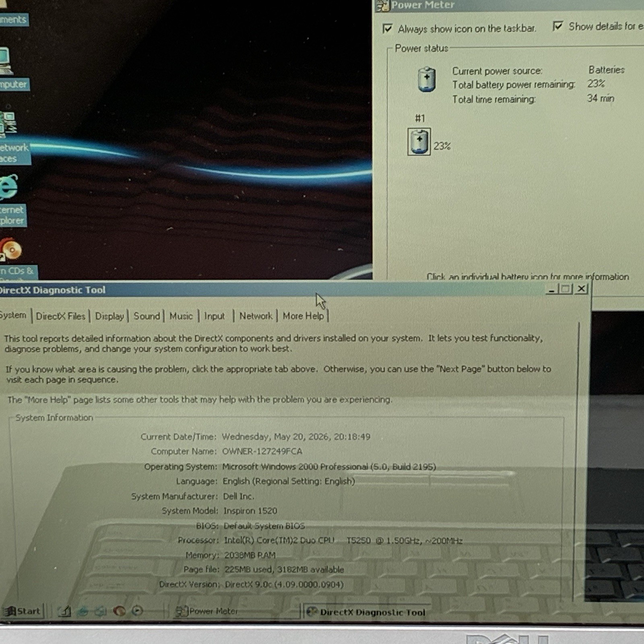This screenshot has width=644, height=644.
Task: Click system model 'Inspiron 1520'
Action: (250, 511)
